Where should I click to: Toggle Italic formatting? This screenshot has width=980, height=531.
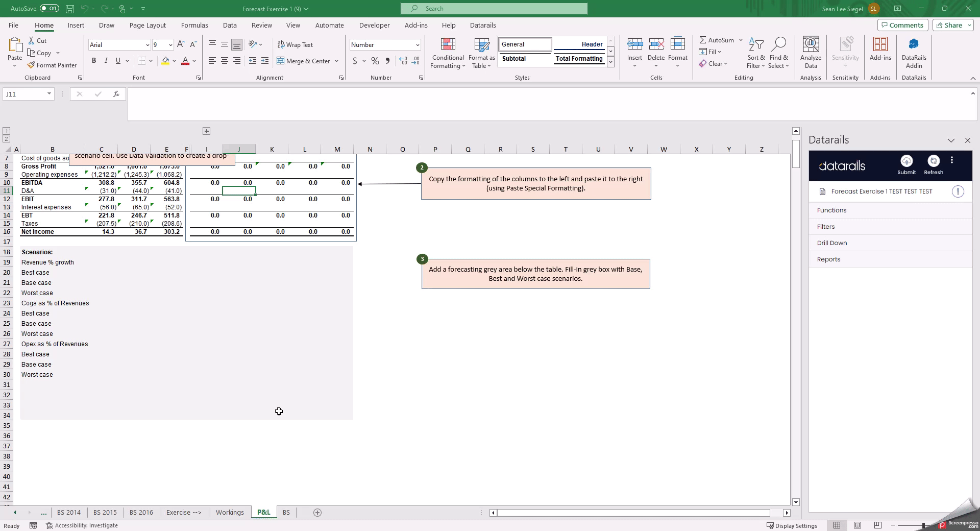(x=106, y=61)
